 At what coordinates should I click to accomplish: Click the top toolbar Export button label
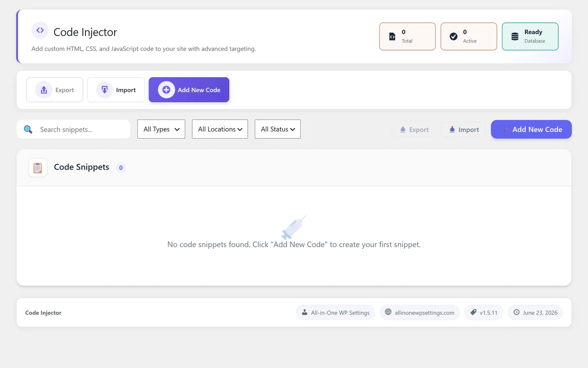(x=65, y=90)
